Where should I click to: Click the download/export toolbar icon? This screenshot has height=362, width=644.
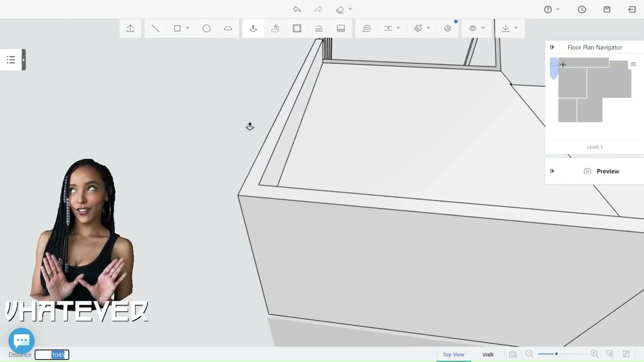(506, 29)
